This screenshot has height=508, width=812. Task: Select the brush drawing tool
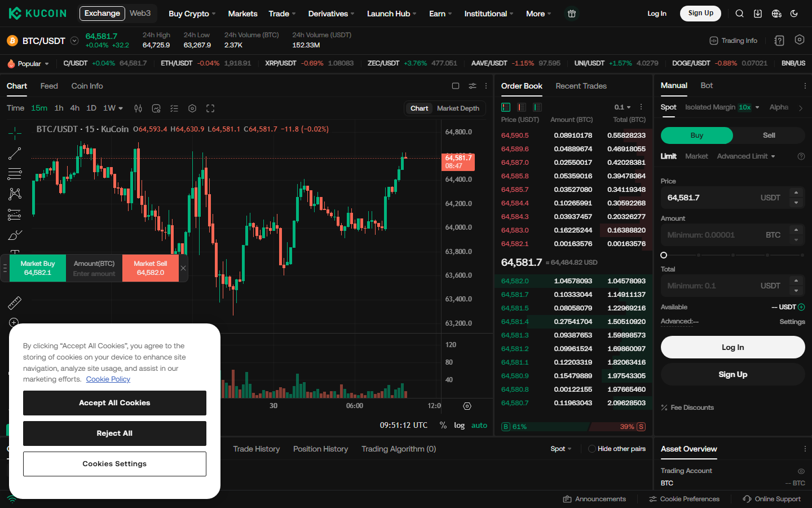15,235
